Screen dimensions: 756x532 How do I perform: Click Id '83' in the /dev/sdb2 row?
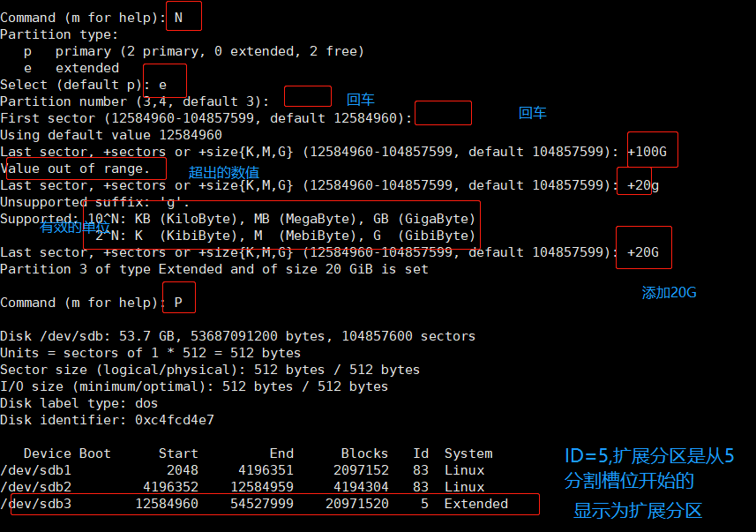pos(421,487)
